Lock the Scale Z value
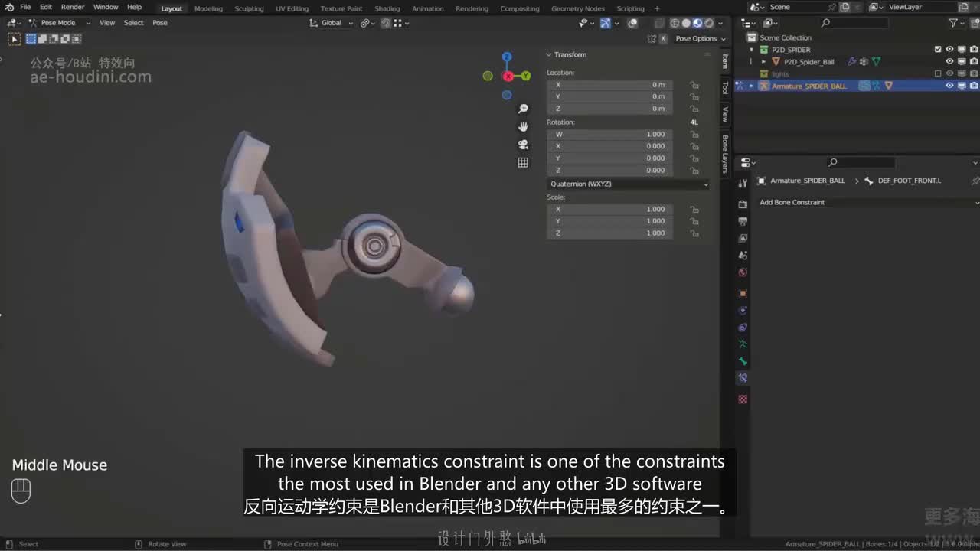 [x=694, y=233]
